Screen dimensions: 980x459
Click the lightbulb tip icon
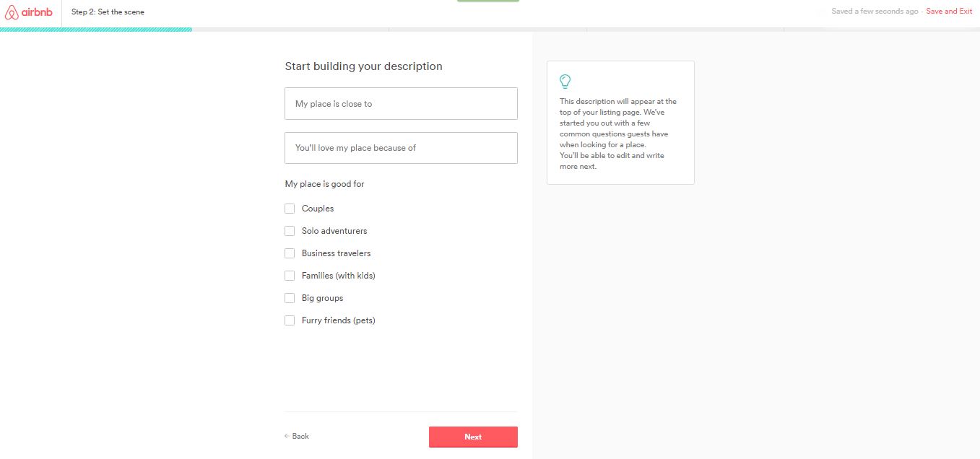565,82
